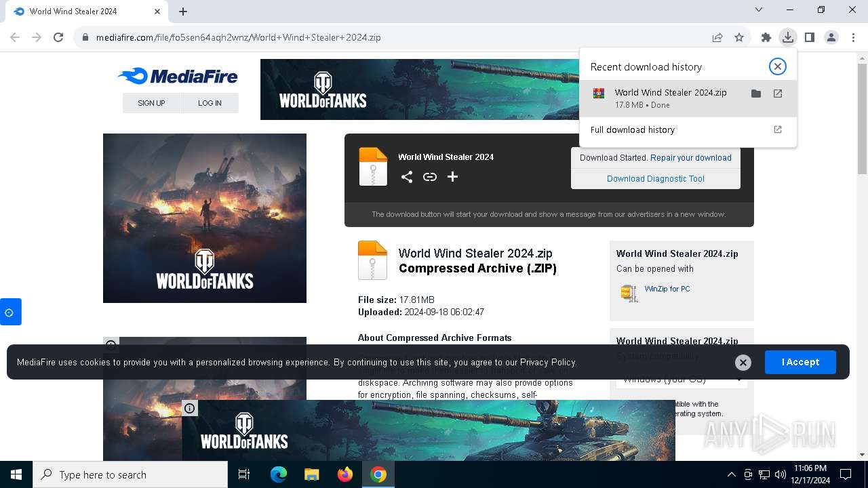868x488 pixels.
Task: Close the World Wind Stealer 2024 tab
Action: pyautogui.click(x=157, y=12)
